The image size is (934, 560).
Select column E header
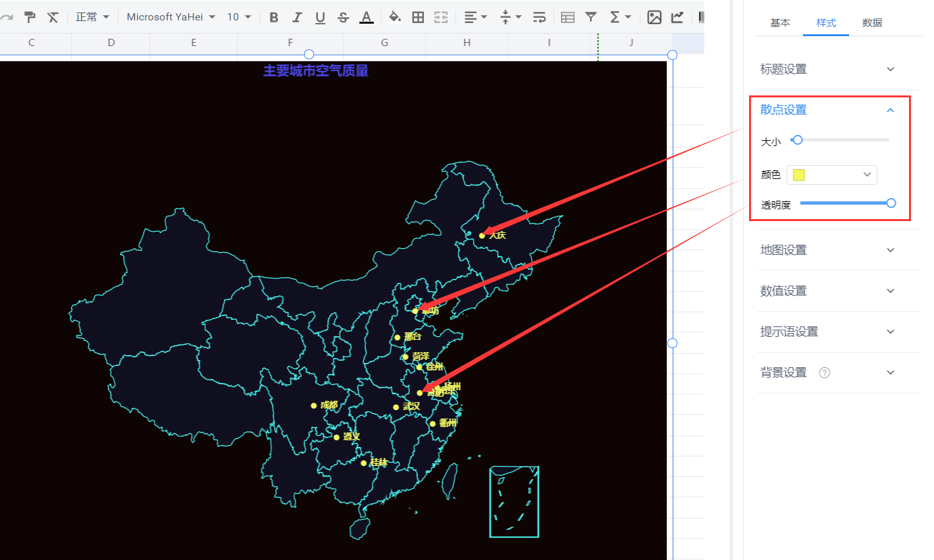click(x=194, y=43)
